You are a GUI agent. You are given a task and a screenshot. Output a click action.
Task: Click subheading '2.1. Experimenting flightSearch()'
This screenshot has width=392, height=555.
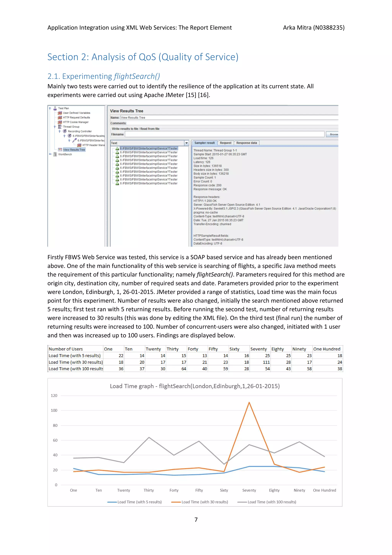[x=104, y=76]
